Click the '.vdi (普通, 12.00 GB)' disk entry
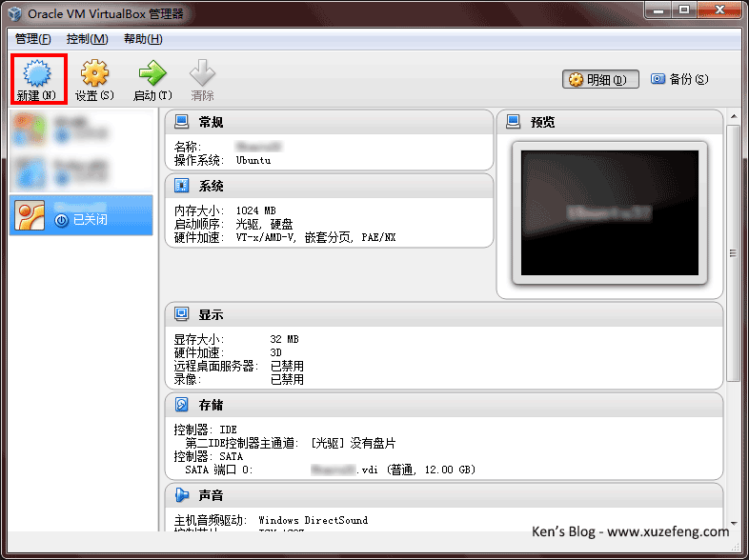Image resolution: width=749 pixels, height=560 pixels. (x=394, y=470)
